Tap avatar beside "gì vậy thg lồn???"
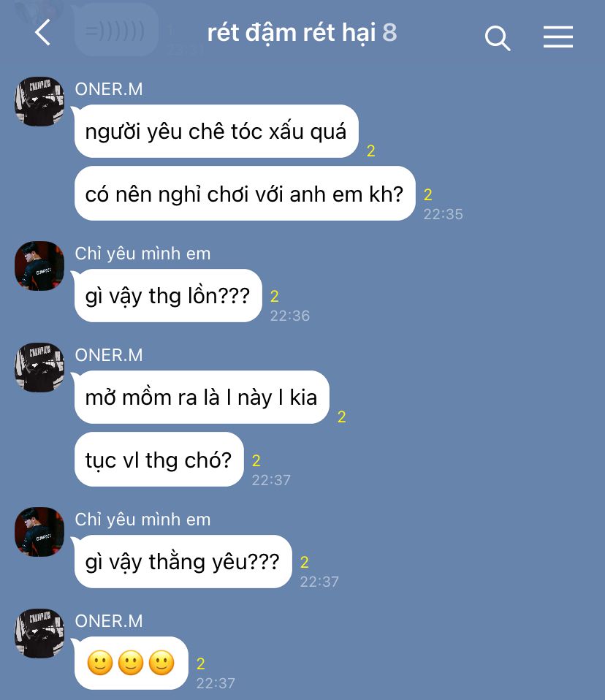 coord(39,266)
